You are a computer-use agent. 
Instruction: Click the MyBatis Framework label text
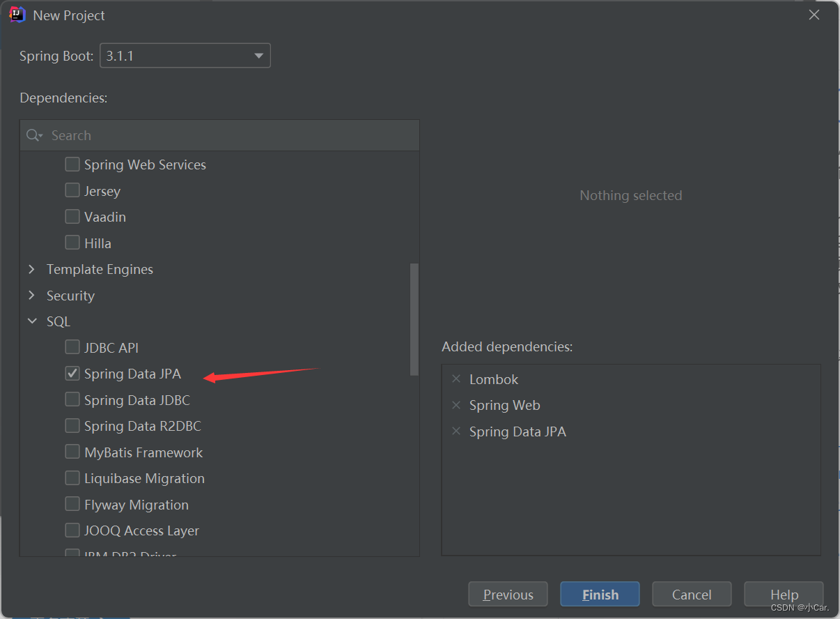pyautogui.click(x=143, y=452)
